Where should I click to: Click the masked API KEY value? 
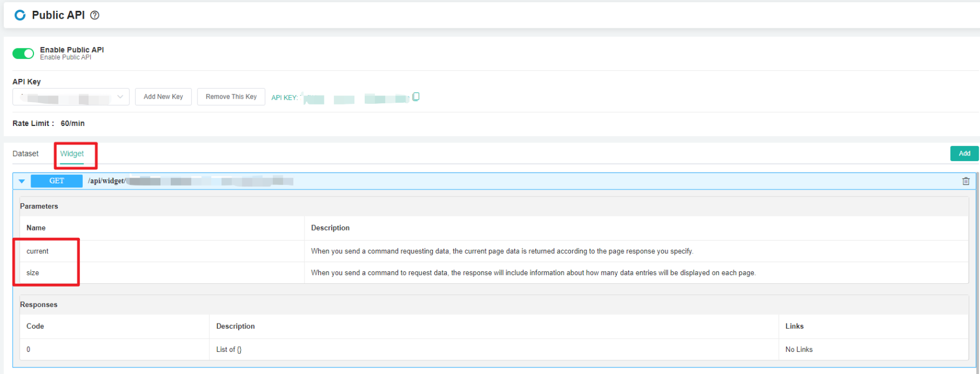click(x=356, y=99)
